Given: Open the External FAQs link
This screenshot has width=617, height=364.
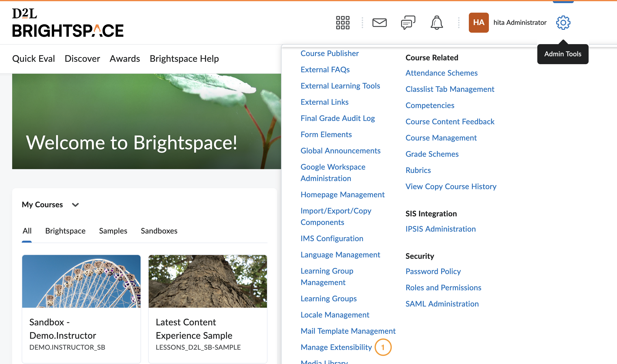Looking at the screenshot, I should [325, 69].
